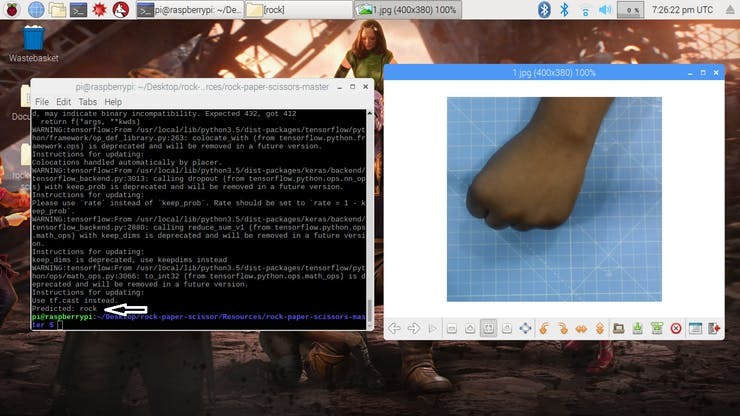Image resolution: width=740 pixels, height=416 pixels.
Task: Click the round Bluetooth tray icon
Action: (544, 9)
